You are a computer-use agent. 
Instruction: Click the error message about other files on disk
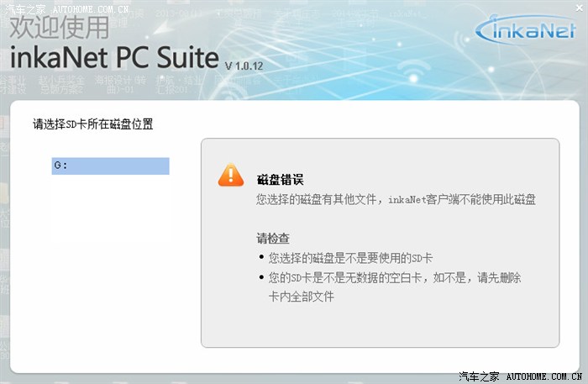(396, 199)
